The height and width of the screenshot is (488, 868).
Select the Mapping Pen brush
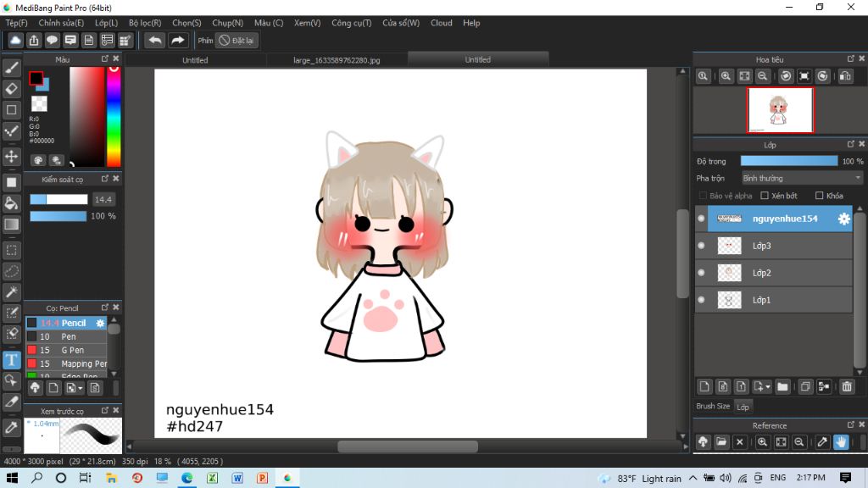[x=66, y=363]
